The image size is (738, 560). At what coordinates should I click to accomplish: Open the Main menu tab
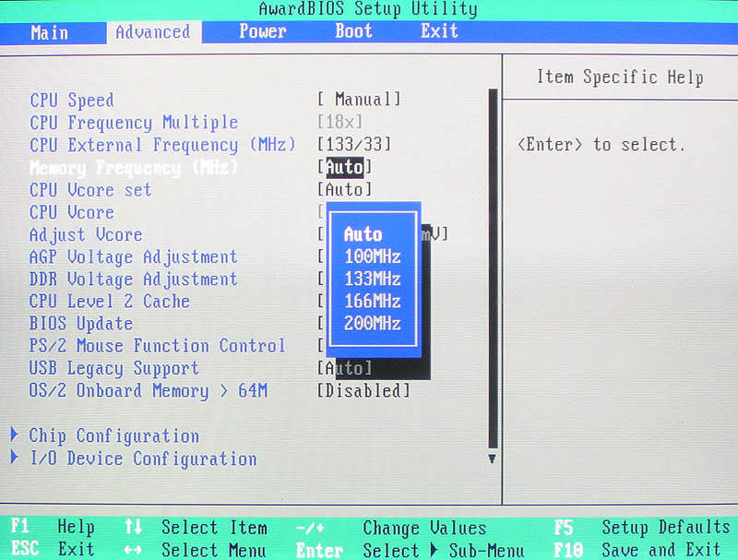coord(49,32)
